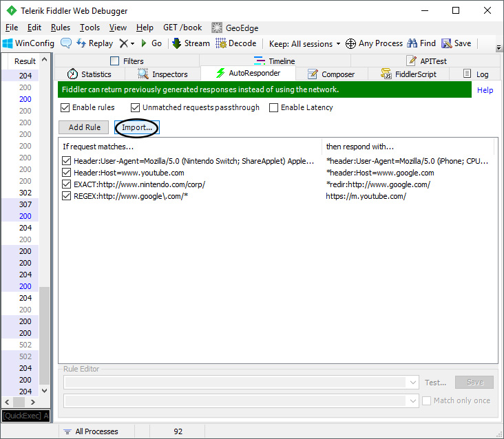Click the Test... button

pos(435,383)
